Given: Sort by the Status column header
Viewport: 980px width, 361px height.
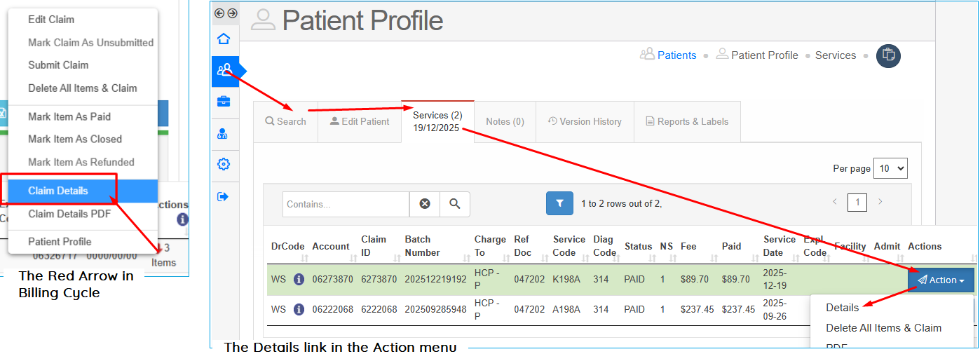Looking at the screenshot, I should (639, 247).
